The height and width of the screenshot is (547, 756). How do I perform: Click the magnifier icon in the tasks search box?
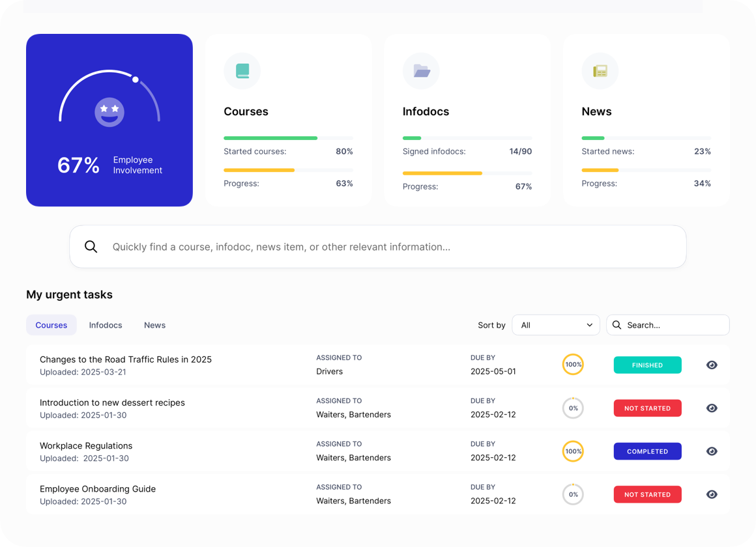[x=617, y=325]
